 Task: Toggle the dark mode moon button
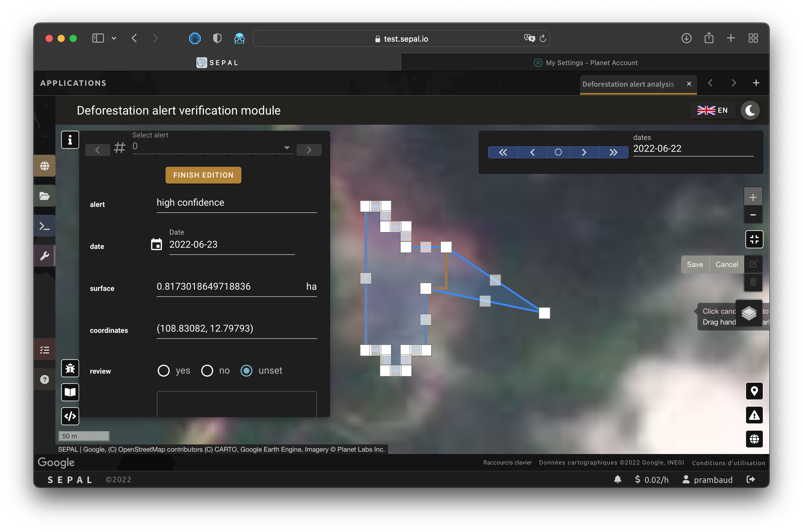[750, 110]
